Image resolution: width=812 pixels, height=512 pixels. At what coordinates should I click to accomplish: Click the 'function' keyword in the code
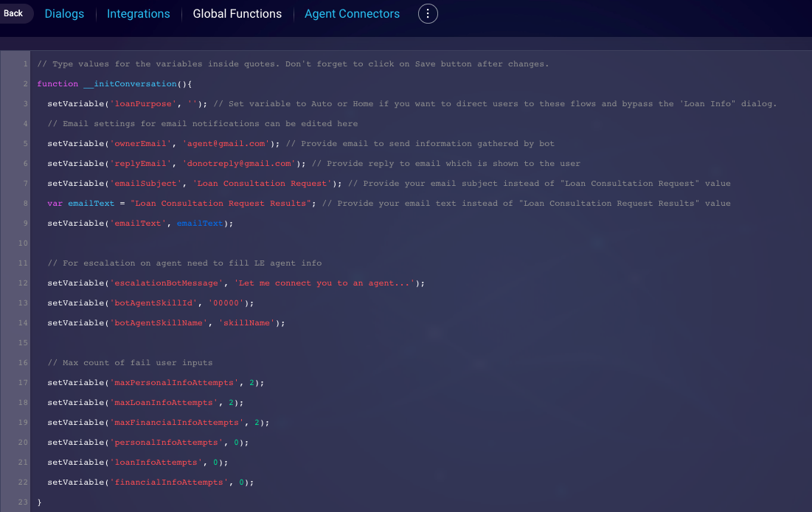pos(58,84)
